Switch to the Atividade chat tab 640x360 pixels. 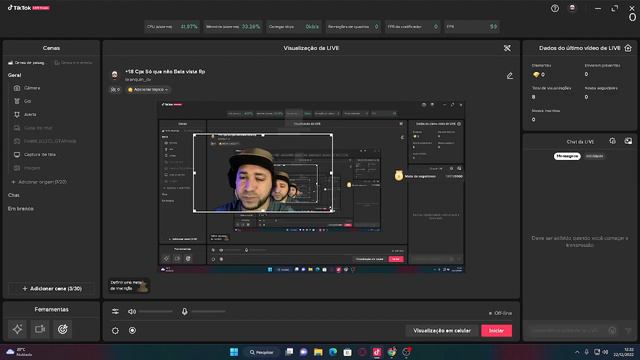594,156
